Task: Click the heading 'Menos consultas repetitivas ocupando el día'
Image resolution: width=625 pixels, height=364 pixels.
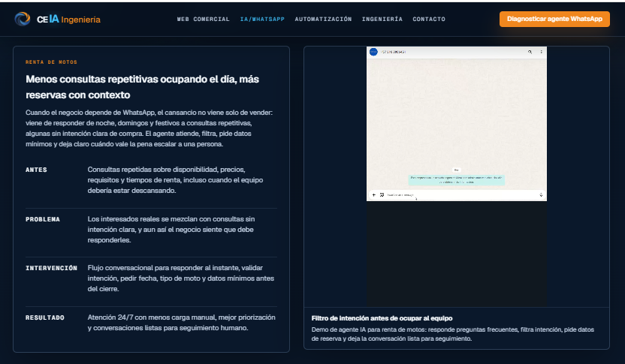Action: pyautogui.click(x=142, y=87)
